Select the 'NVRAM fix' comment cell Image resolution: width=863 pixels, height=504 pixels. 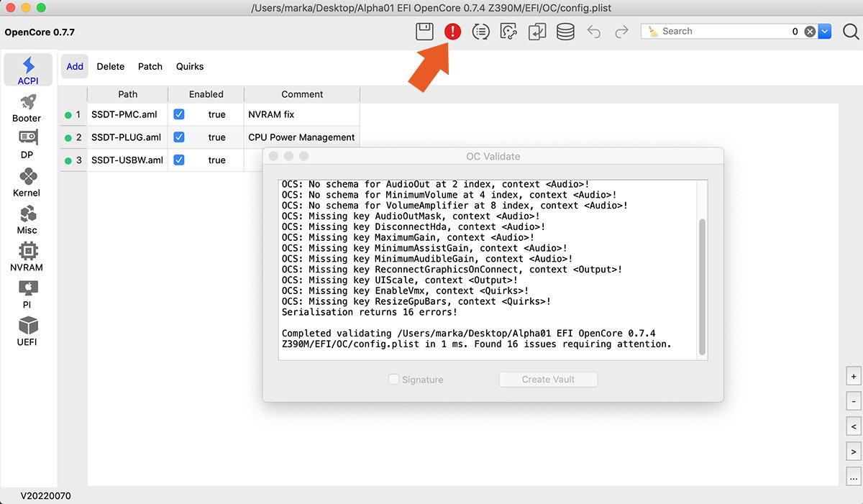pos(302,114)
